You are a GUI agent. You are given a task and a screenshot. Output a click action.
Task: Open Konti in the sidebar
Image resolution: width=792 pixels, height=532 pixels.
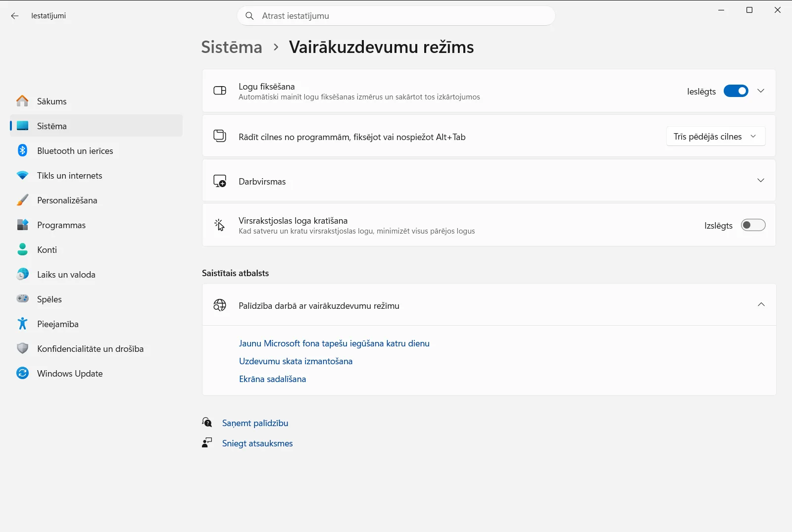pos(97,249)
